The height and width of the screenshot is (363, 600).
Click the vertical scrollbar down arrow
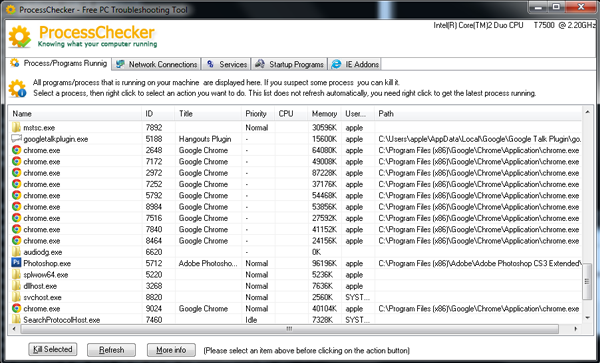click(587, 317)
